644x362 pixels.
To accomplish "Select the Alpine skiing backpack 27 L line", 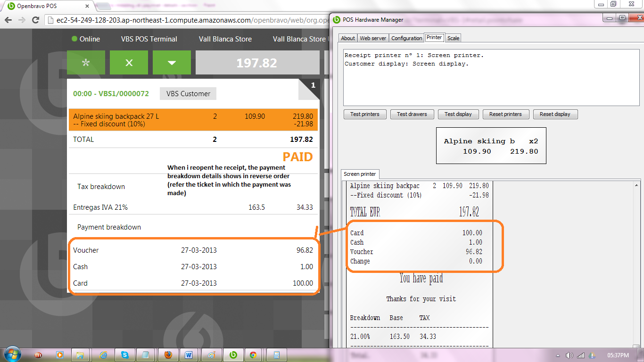I will (193, 120).
